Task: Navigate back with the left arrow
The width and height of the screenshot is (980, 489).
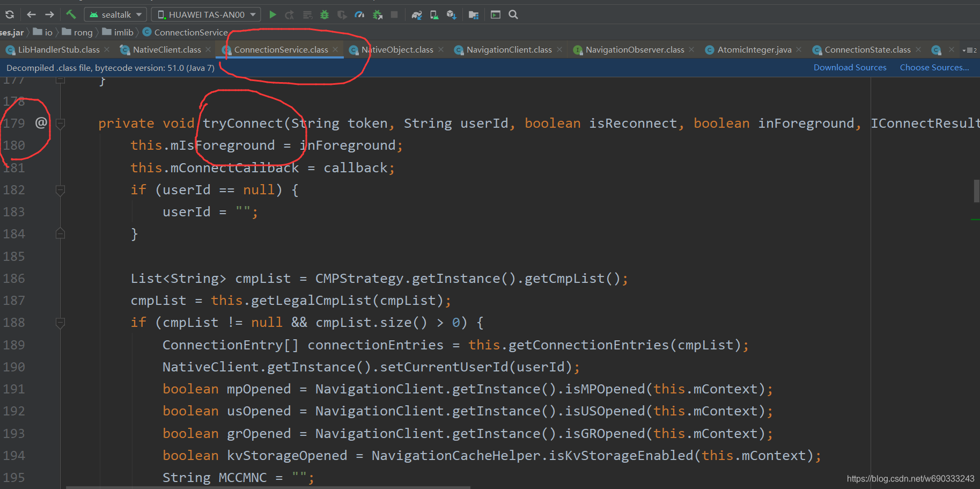Action: [31, 14]
